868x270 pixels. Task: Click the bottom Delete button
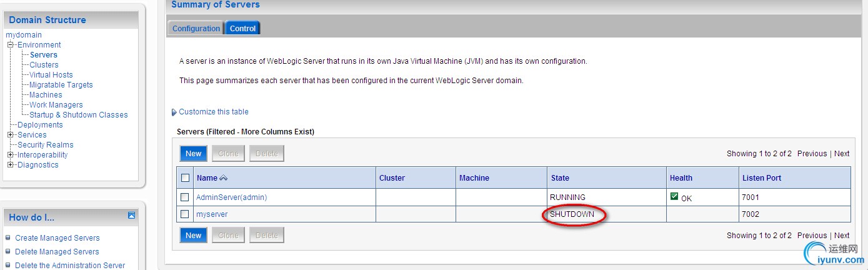tap(267, 235)
